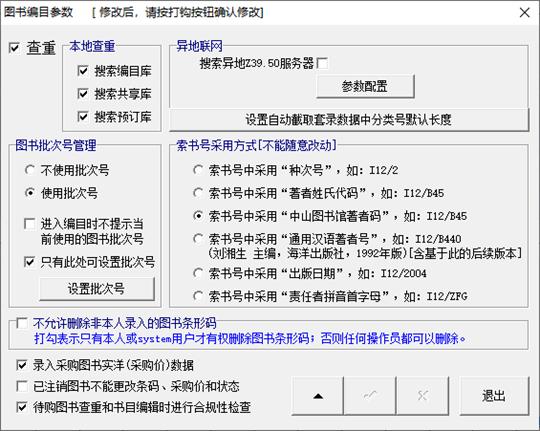Viewport: 540px width, 431px height.
Task: Open the 参数配置 settings button
Action: (365, 86)
